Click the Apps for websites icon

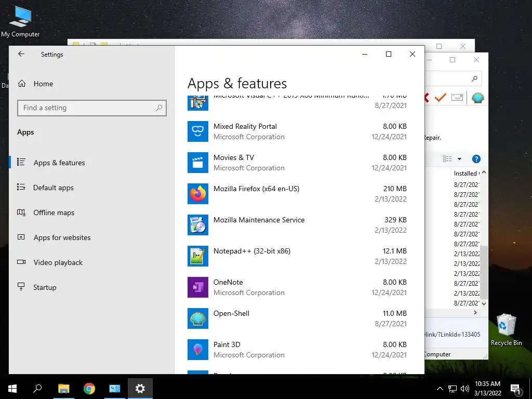pos(21,237)
